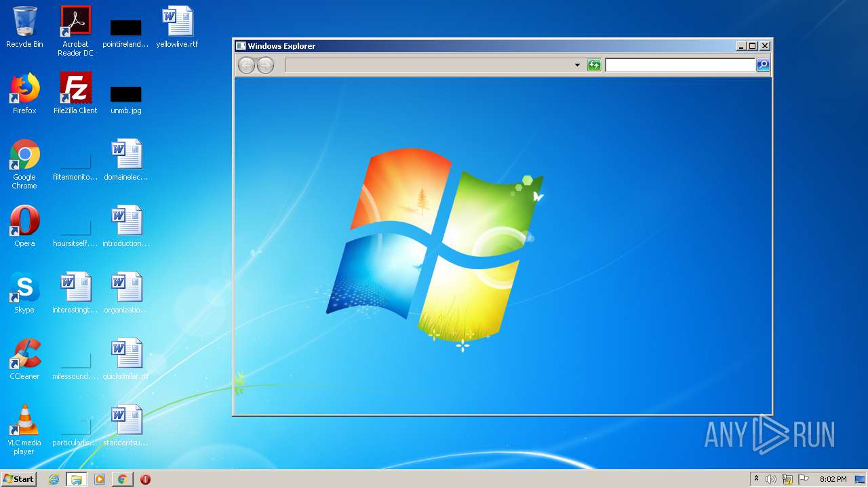The width and height of the screenshot is (868, 488).
Task: Open the Start menu
Action: [x=18, y=479]
